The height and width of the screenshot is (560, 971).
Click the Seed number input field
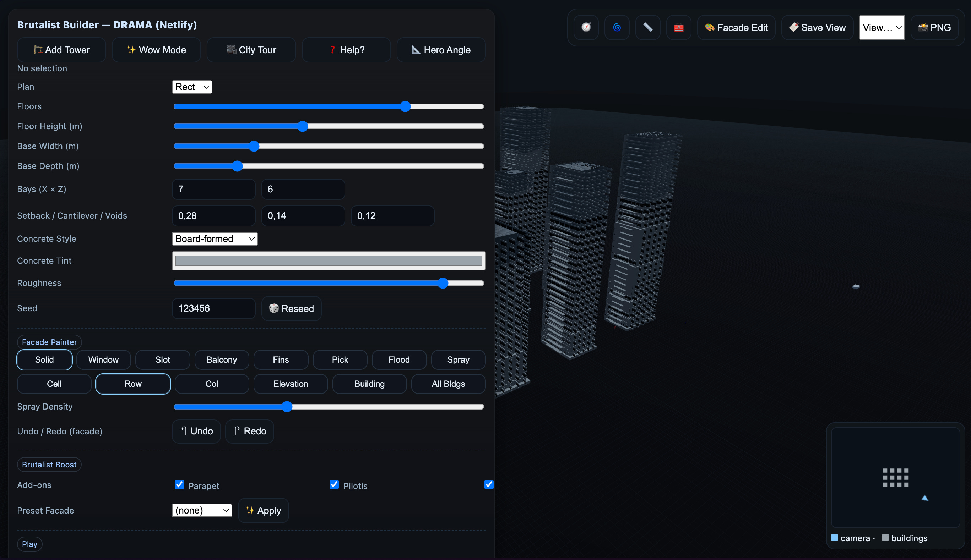[213, 308]
